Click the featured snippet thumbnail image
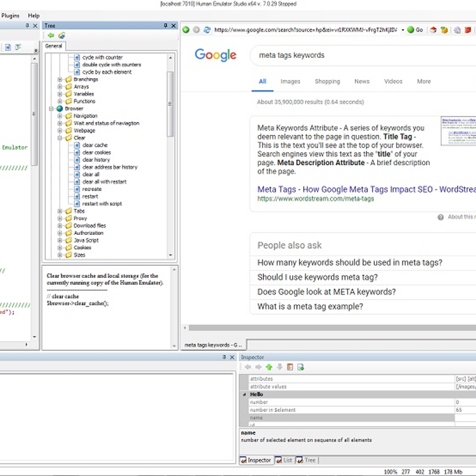This screenshot has width=476, height=476. [458, 131]
